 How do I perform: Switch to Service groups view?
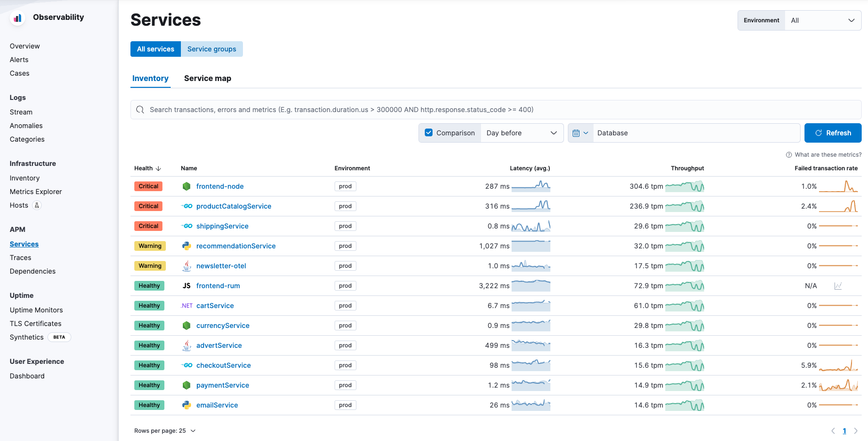[x=211, y=49]
